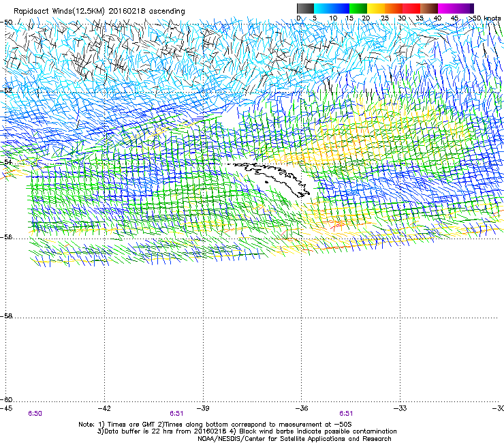The image size is (504, 443).
Task: Click the '6:51' time label nearest -39 longitude
Action: [x=176, y=414]
